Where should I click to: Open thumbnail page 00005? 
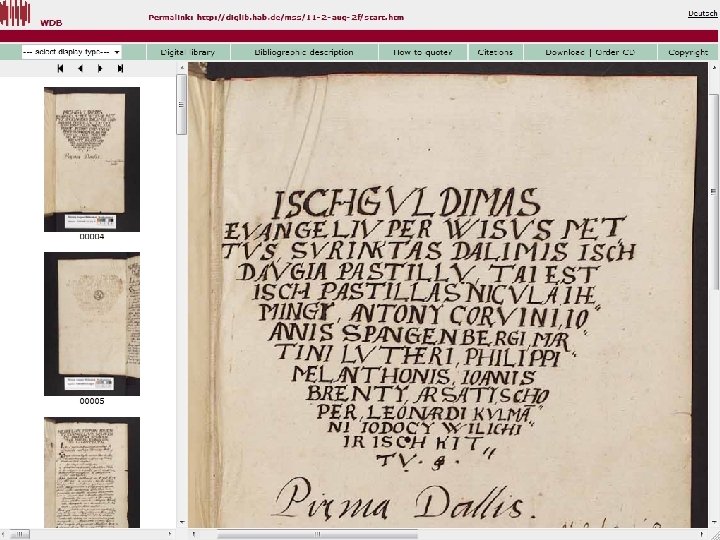click(92, 324)
